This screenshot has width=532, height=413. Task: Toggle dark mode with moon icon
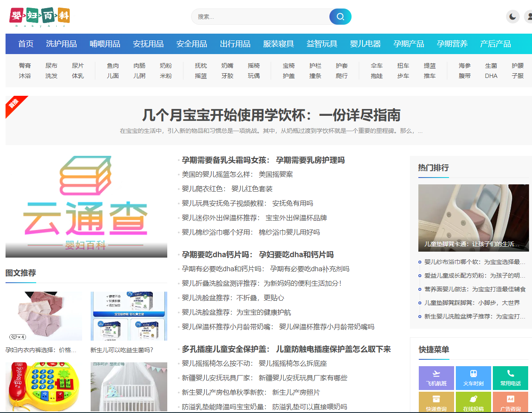(x=512, y=17)
